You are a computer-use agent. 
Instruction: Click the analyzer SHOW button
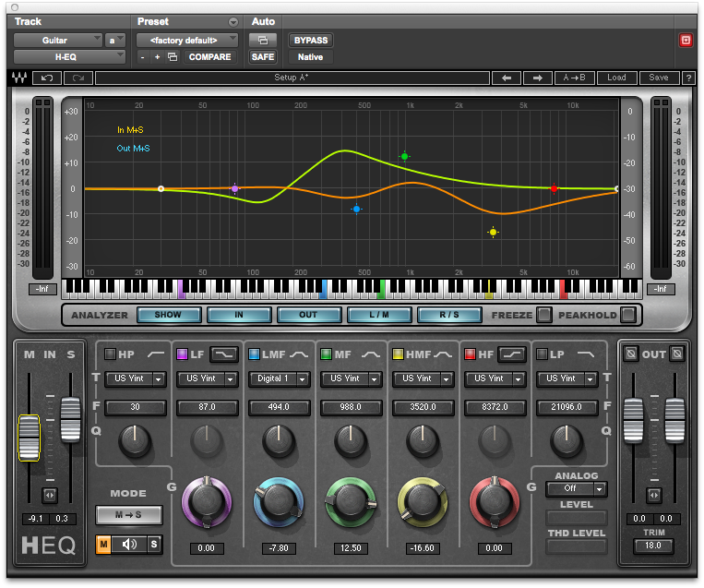168,315
